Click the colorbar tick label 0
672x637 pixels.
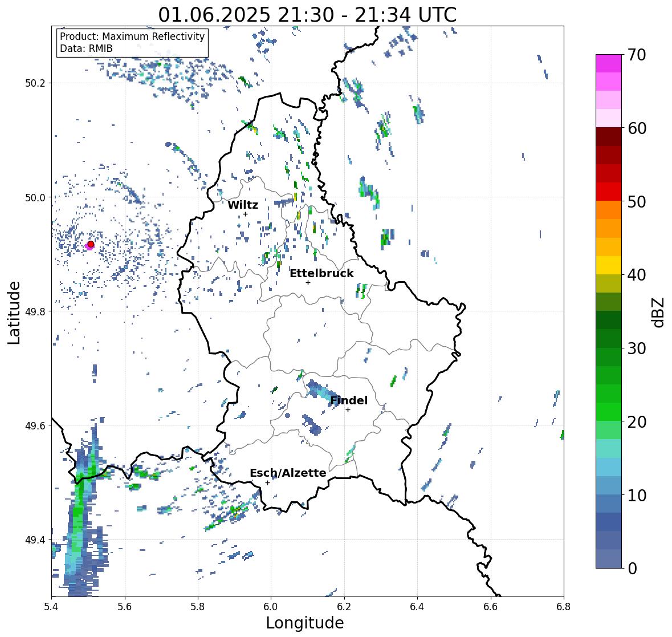point(632,569)
